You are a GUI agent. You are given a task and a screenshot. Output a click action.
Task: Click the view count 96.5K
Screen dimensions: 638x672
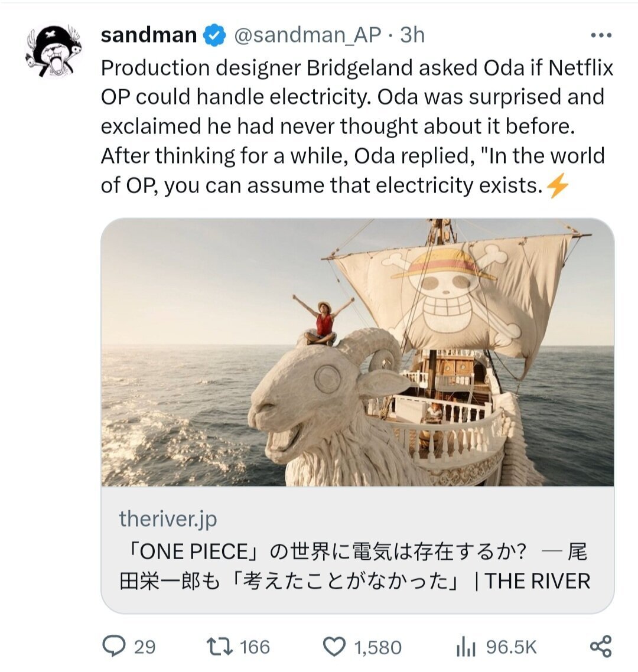(511, 647)
